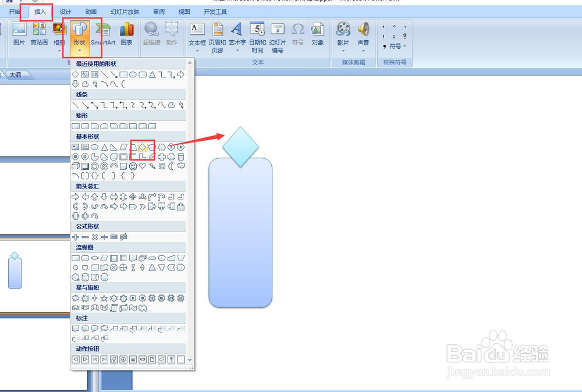Insert an 对象 object
This screenshot has height=392, width=582.
[x=317, y=34]
